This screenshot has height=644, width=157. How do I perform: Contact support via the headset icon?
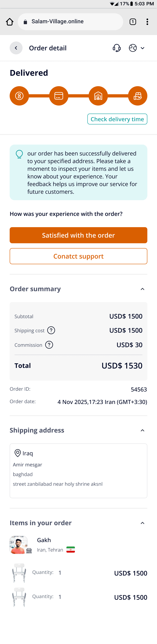(x=117, y=48)
